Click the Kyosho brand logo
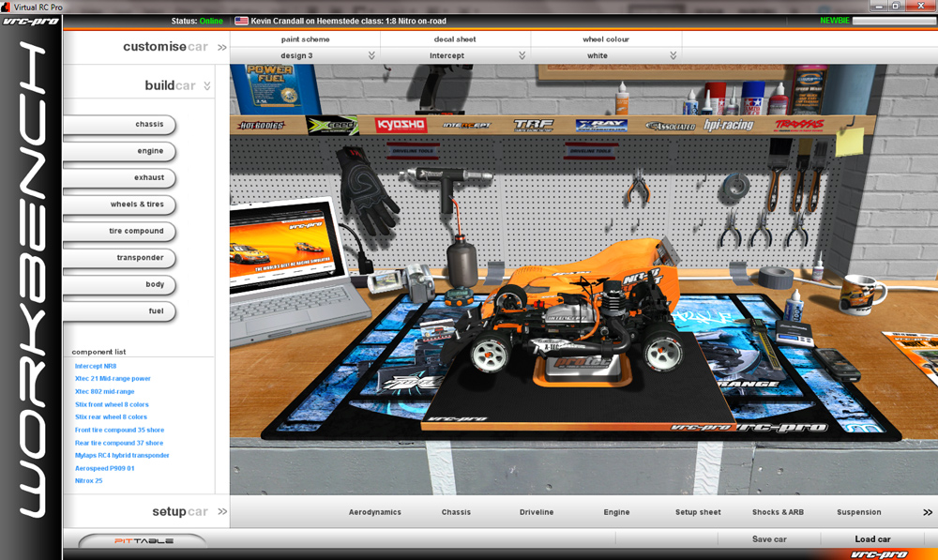 tap(401, 125)
